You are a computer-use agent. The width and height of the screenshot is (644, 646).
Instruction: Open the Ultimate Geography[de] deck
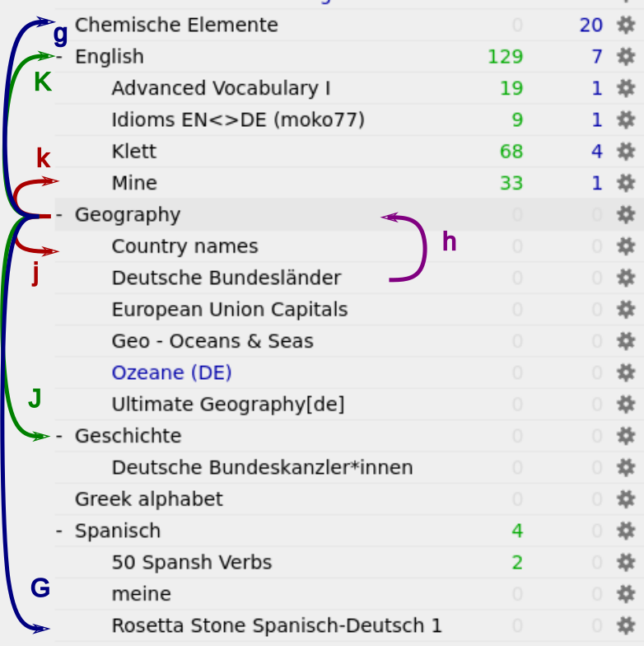coord(227,405)
